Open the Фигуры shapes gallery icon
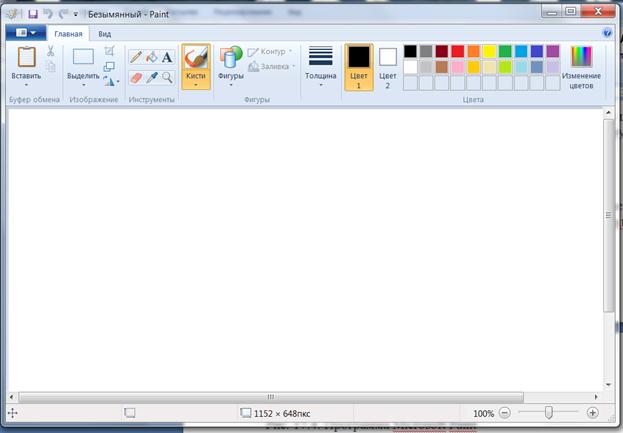The image size is (623, 433). (x=231, y=57)
